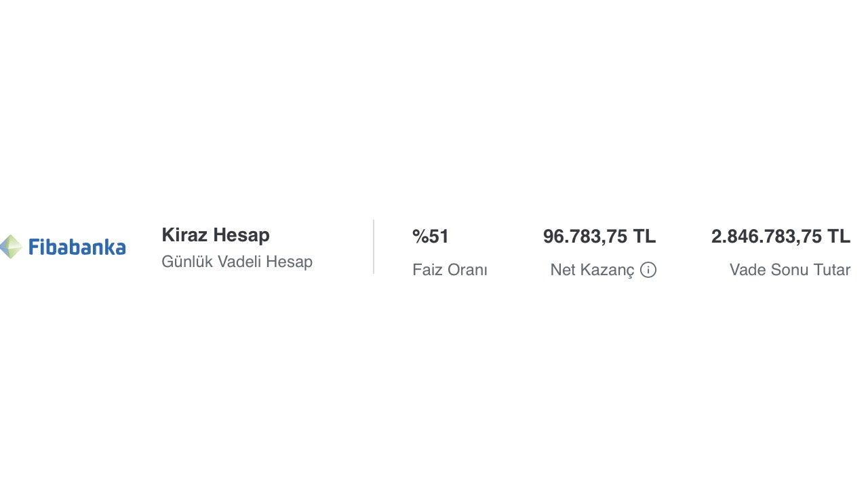Click TL suffix of the 2.846.783,75 amount
This screenshot has height=488, width=868.
click(838, 237)
